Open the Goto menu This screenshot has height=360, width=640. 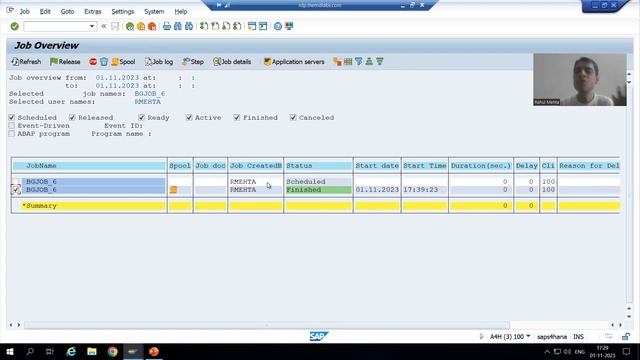pyautogui.click(x=67, y=11)
